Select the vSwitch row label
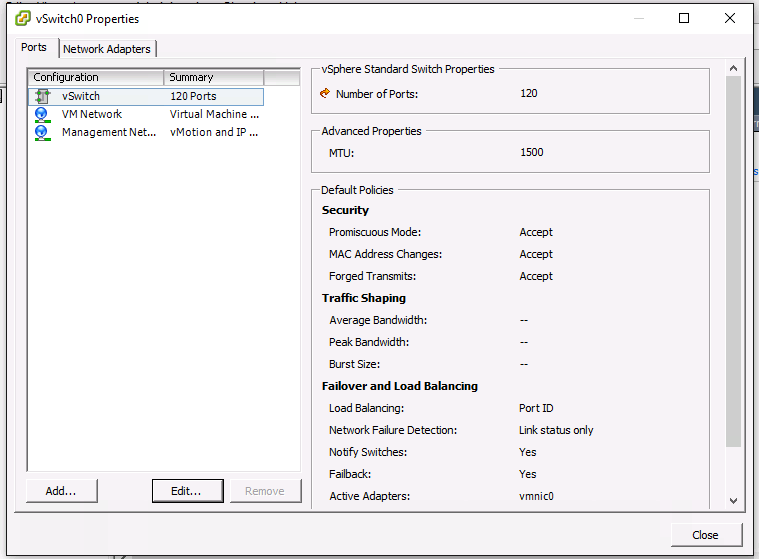The image size is (759, 559). pos(81,96)
